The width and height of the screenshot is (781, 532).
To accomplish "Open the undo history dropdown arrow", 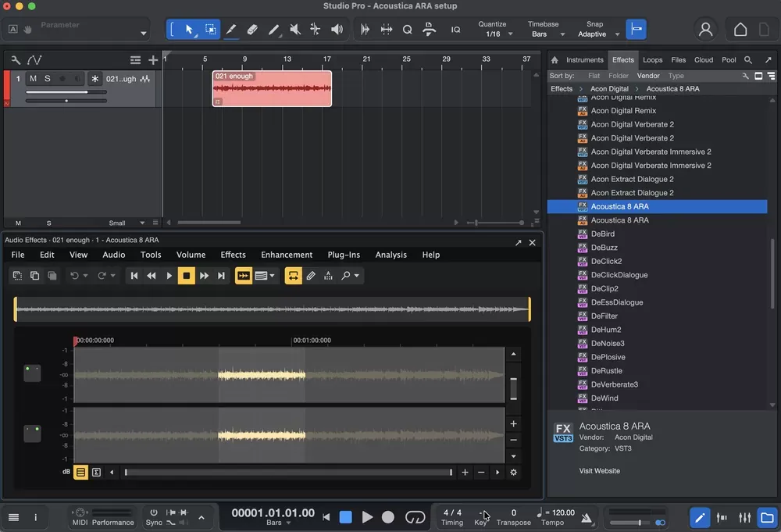I will click(x=86, y=276).
